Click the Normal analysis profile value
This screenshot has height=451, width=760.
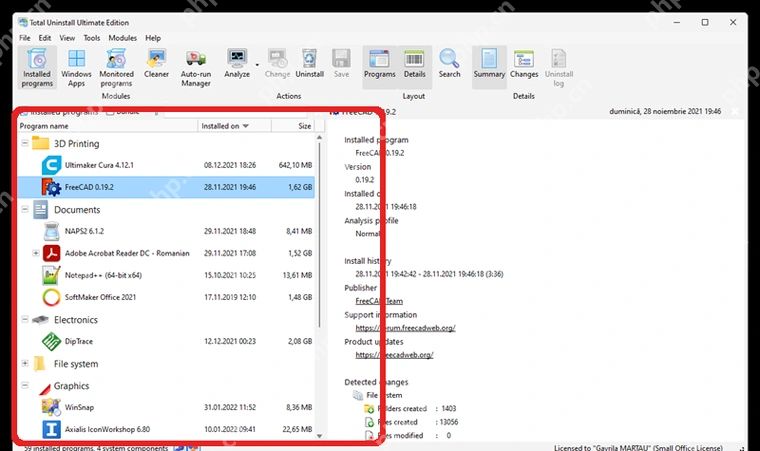[368, 234]
